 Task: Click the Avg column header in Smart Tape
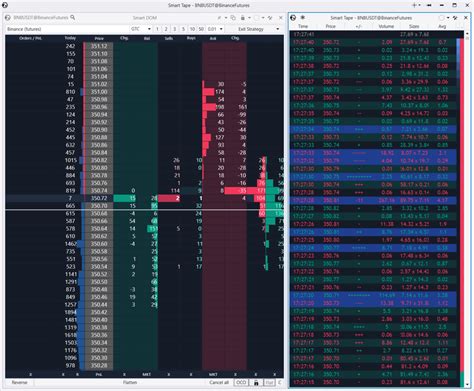[442, 26]
